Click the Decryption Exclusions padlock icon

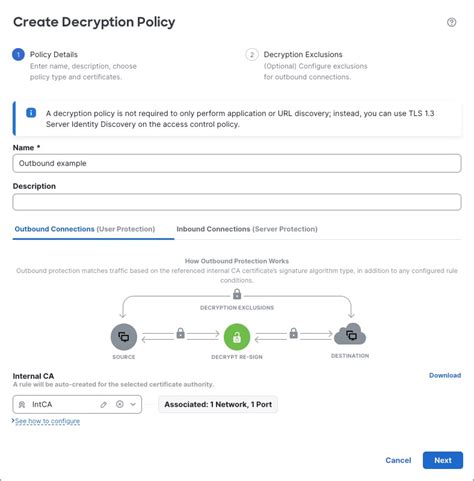tap(237, 294)
